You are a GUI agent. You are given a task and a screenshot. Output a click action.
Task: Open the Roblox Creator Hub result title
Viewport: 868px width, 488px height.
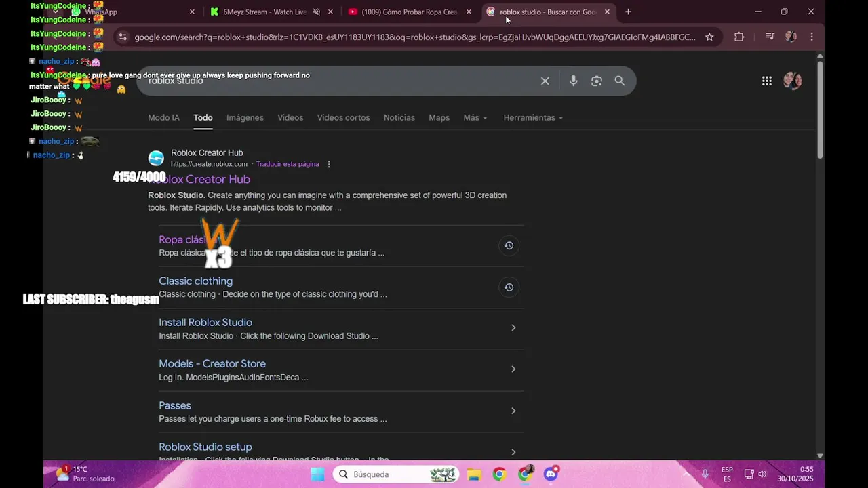(x=199, y=179)
